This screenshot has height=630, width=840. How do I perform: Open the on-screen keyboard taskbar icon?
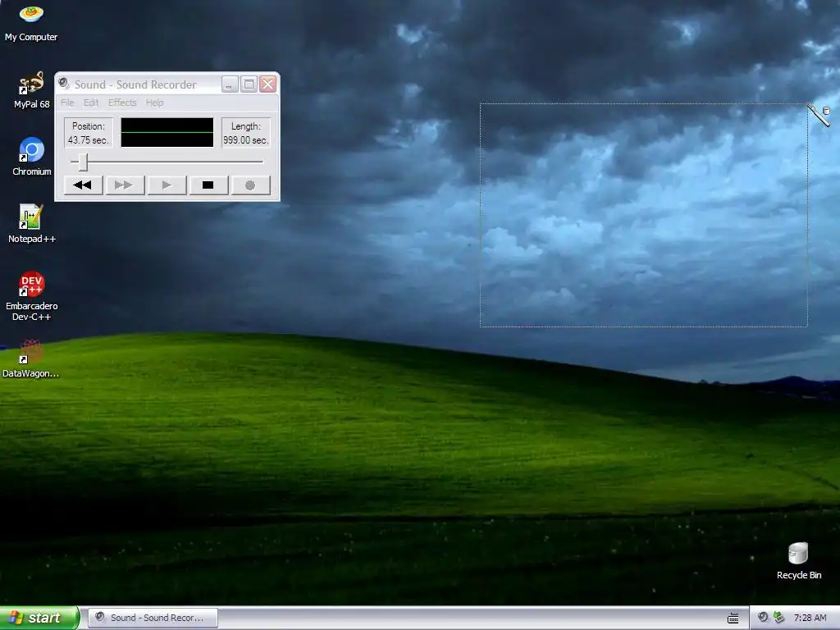point(733,619)
